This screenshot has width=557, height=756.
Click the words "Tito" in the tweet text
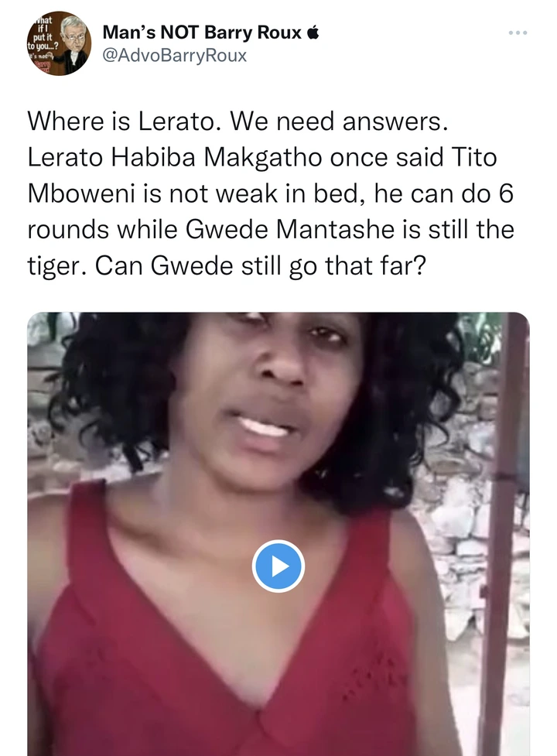pos(473,158)
